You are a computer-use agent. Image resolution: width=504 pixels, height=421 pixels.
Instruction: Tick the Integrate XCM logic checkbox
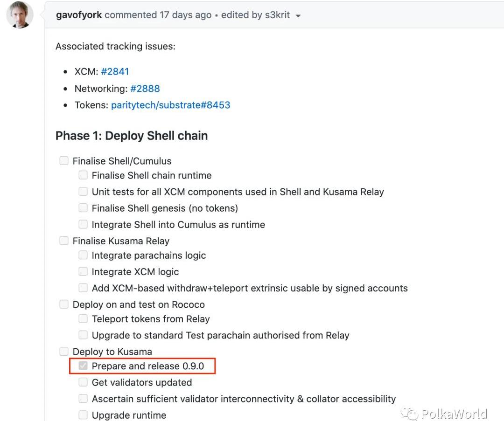83,272
